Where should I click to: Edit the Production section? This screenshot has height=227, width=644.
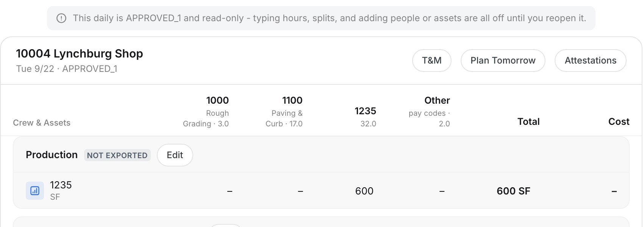click(175, 155)
